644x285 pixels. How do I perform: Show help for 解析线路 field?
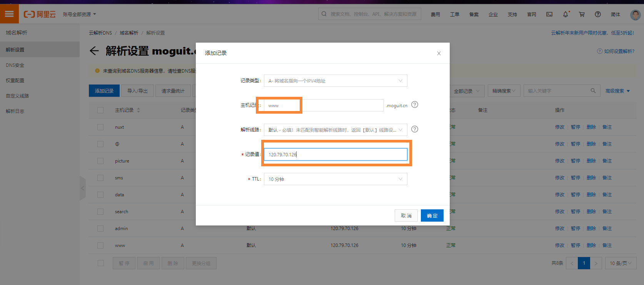(x=415, y=129)
